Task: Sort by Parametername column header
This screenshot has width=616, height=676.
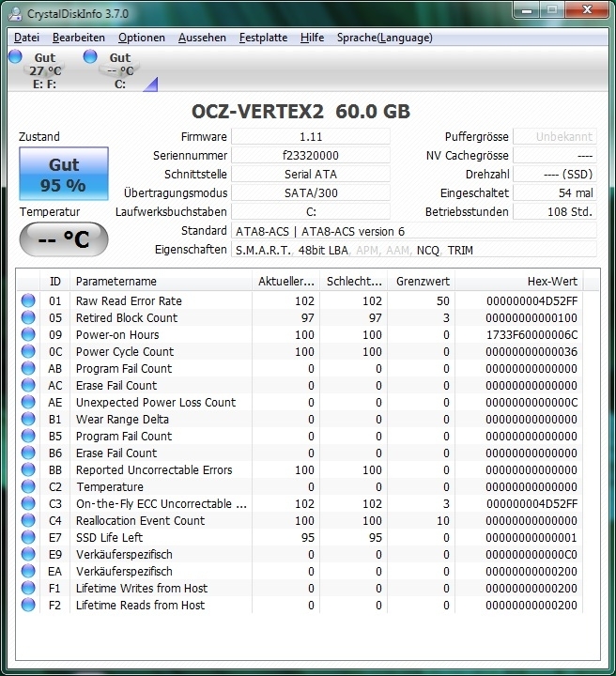Action: pos(160,281)
